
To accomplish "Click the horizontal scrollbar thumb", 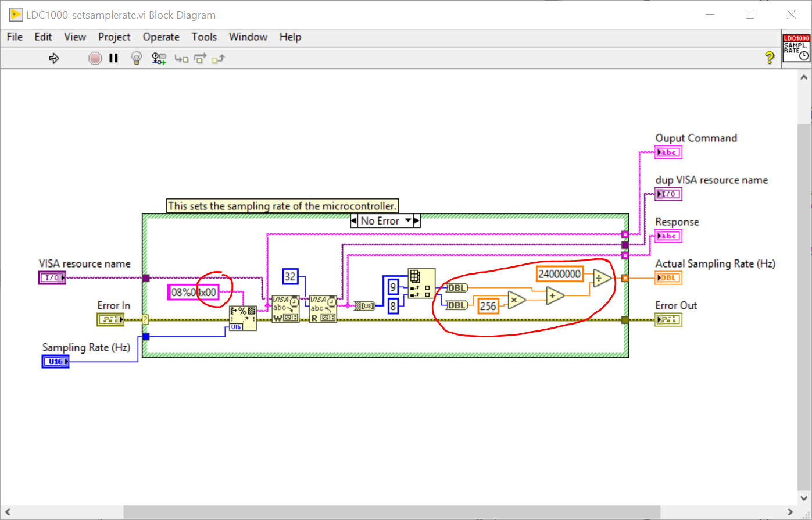I will [392, 512].
